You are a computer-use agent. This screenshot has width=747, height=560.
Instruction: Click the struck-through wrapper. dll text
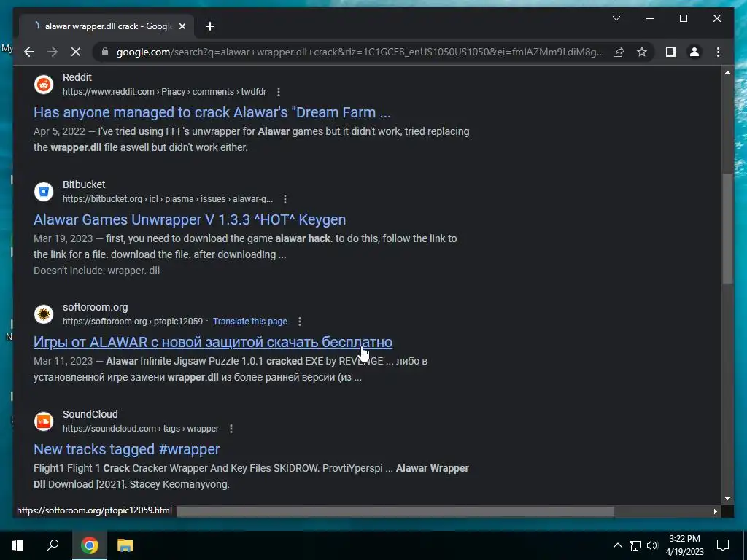click(x=133, y=271)
